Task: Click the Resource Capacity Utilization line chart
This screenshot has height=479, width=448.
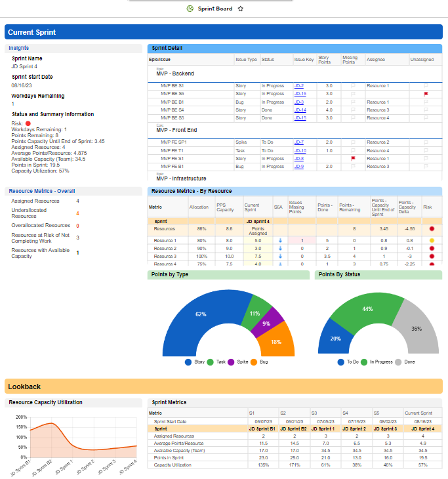Action: tap(72, 440)
